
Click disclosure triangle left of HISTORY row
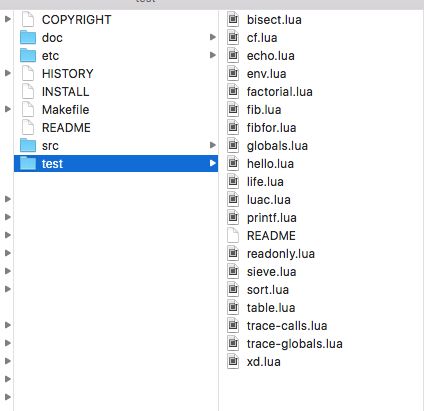pos(8,73)
